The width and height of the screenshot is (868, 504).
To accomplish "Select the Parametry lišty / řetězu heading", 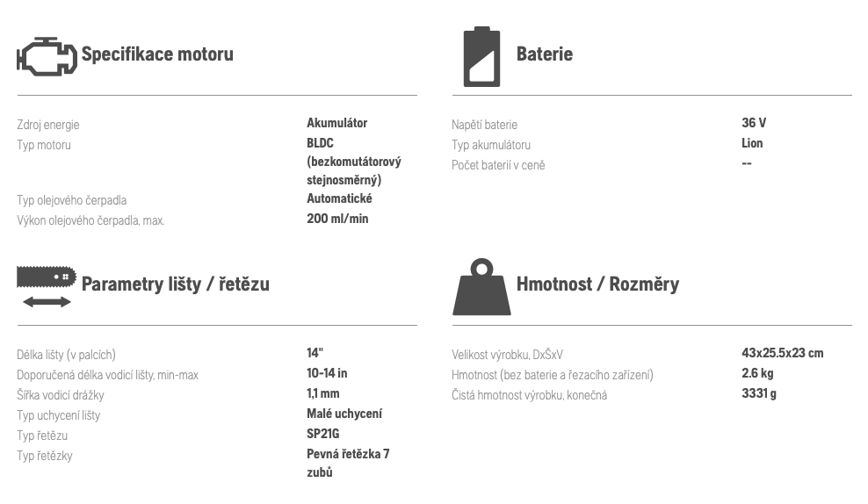I will (176, 284).
